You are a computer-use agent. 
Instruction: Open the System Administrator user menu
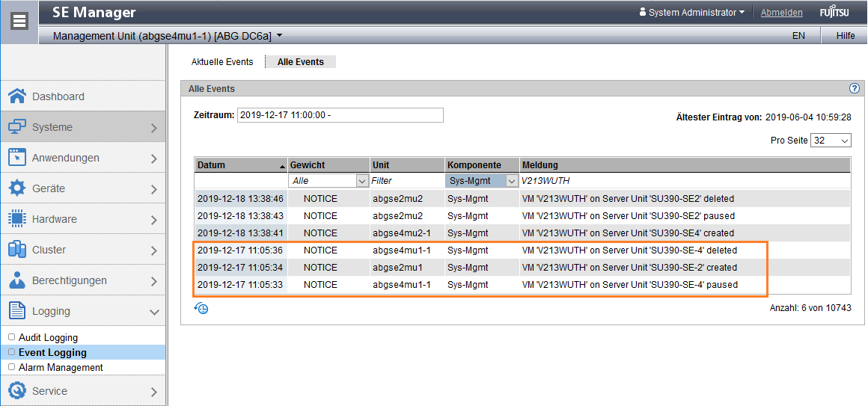point(692,13)
